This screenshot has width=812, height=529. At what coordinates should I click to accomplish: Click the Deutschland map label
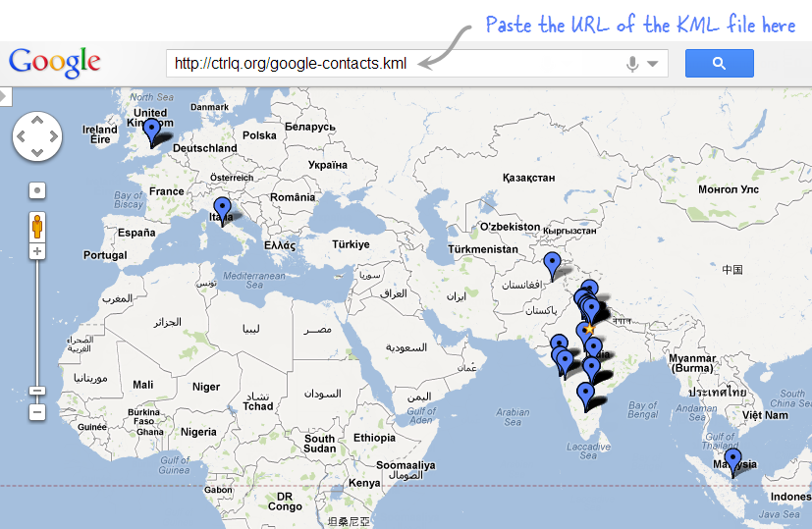point(204,148)
